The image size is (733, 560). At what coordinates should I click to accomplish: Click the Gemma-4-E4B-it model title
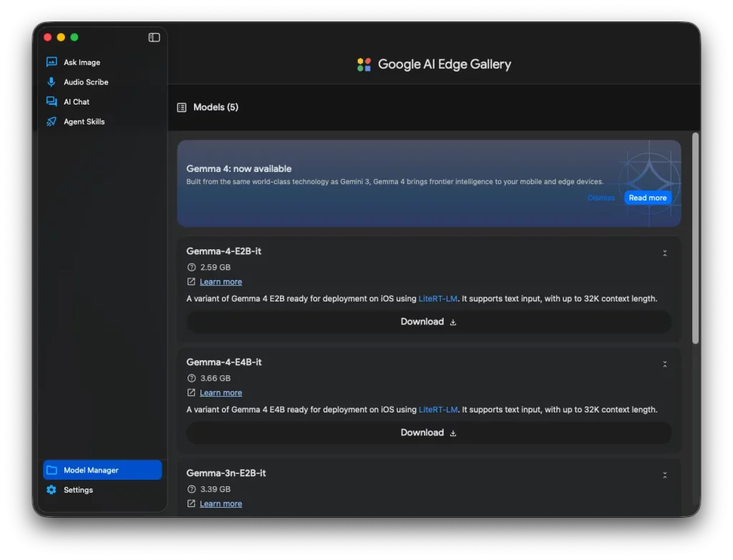[224, 362]
